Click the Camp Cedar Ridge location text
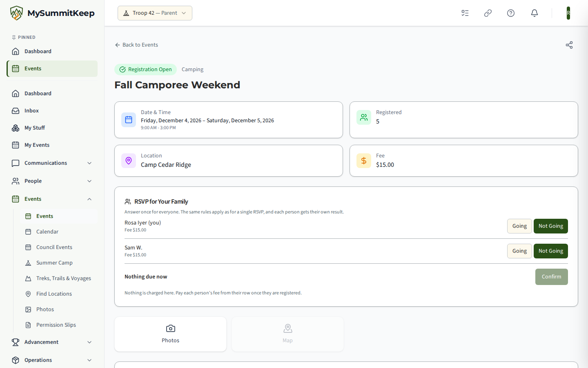Viewport: 588px width, 368px height. pyautogui.click(x=166, y=165)
